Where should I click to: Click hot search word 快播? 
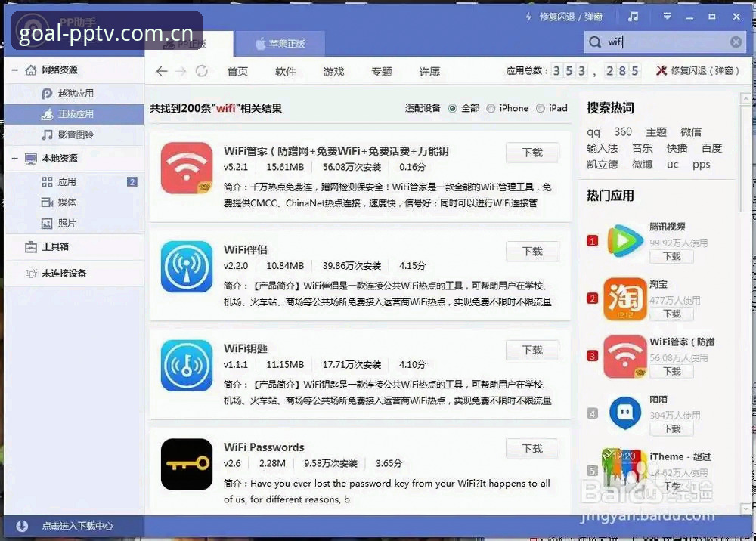pos(677,148)
